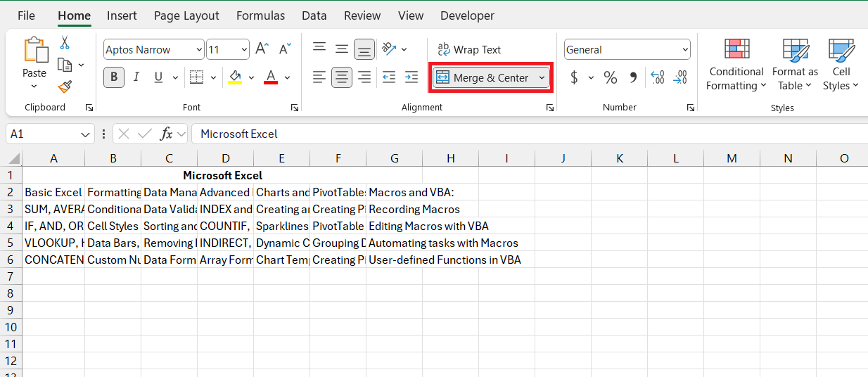This screenshot has height=377, width=868.
Task: Toggle Italic formatting
Action: tap(136, 77)
